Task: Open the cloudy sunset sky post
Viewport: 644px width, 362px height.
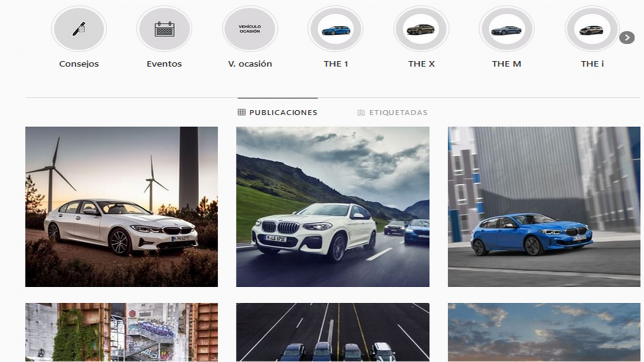Action: tap(544, 332)
